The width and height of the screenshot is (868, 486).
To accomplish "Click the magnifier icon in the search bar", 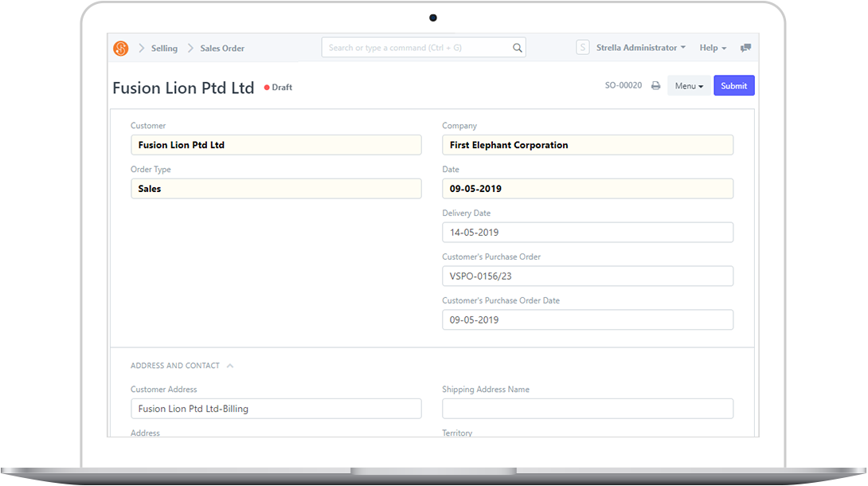I will tap(517, 47).
